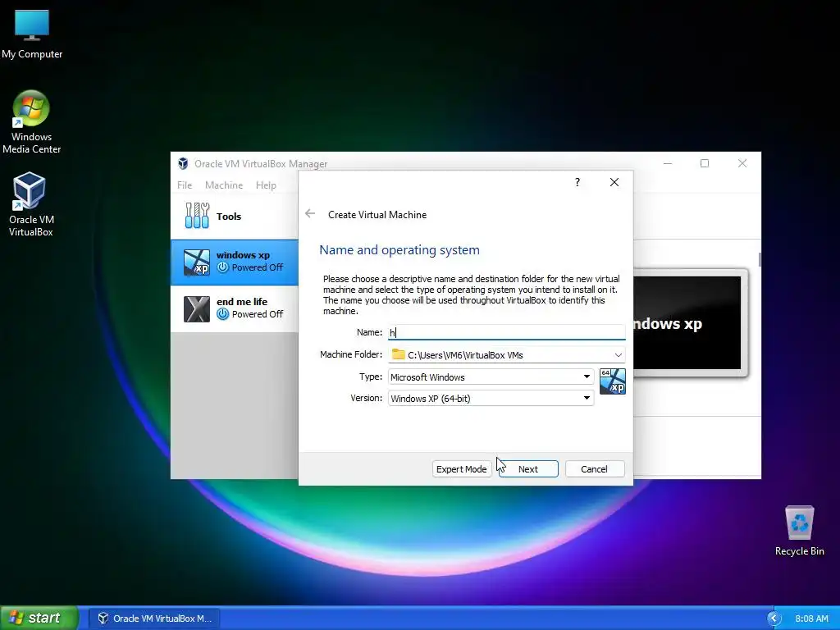The image size is (840, 630).
Task: Click back arrow in Create Virtual Machine
Action: (310, 214)
